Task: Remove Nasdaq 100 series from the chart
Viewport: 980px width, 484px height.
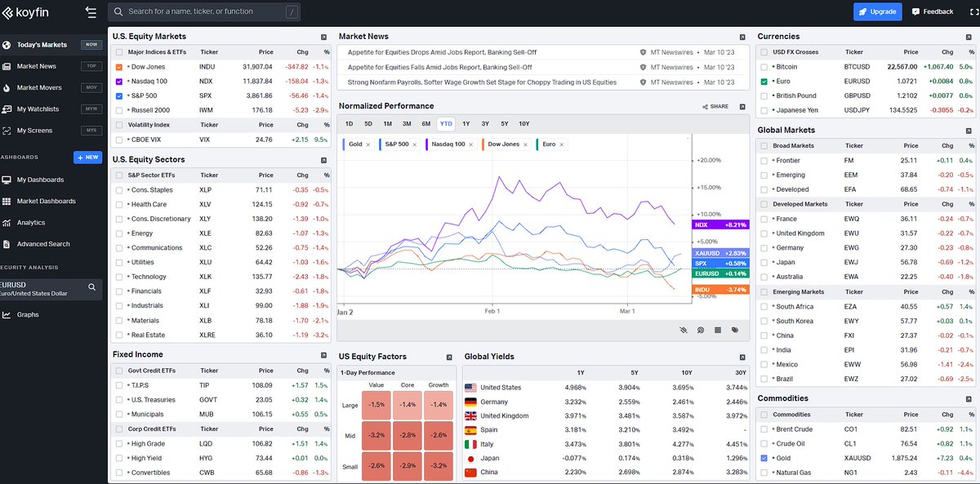Action: click(x=471, y=144)
